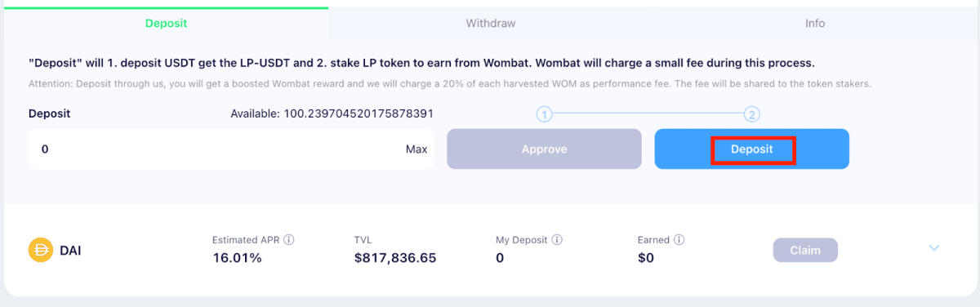Set the Max deposit amount

(416, 149)
